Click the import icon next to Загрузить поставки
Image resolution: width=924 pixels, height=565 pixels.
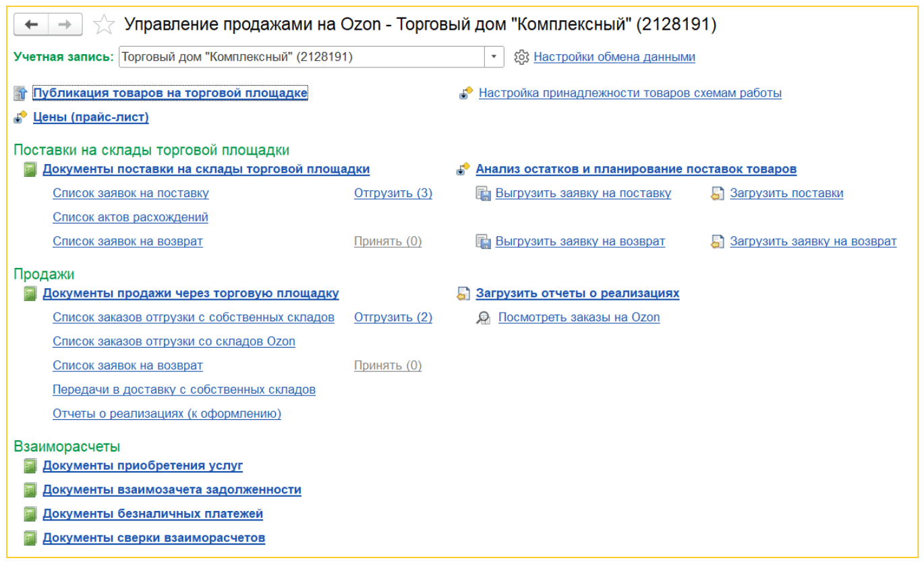tap(718, 193)
